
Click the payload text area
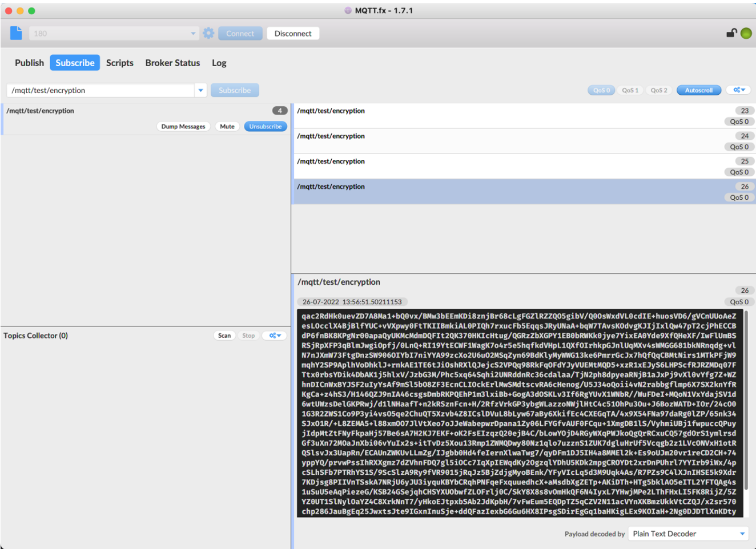520,414
